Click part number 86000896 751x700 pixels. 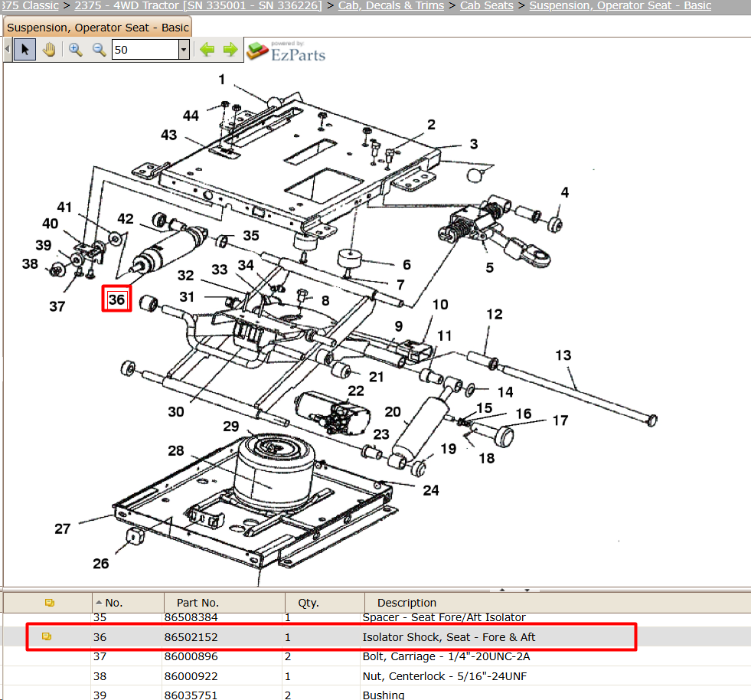pos(191,656)
